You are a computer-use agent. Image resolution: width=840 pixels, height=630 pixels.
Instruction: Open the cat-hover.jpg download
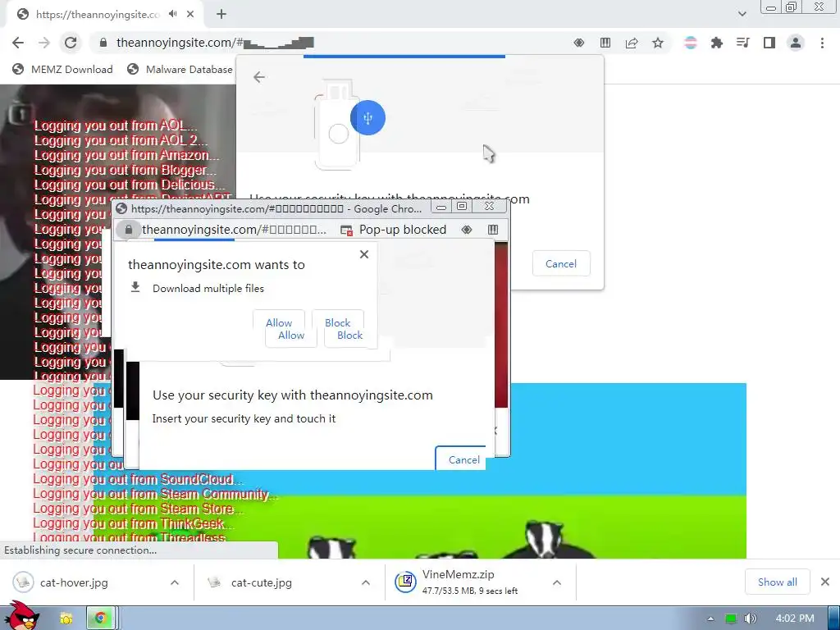(x=74, y=582)
